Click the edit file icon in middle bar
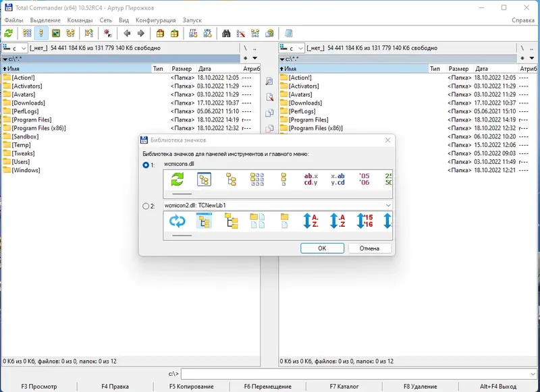The width and height of the screenshot is (540, 392). tap(269, 97)
